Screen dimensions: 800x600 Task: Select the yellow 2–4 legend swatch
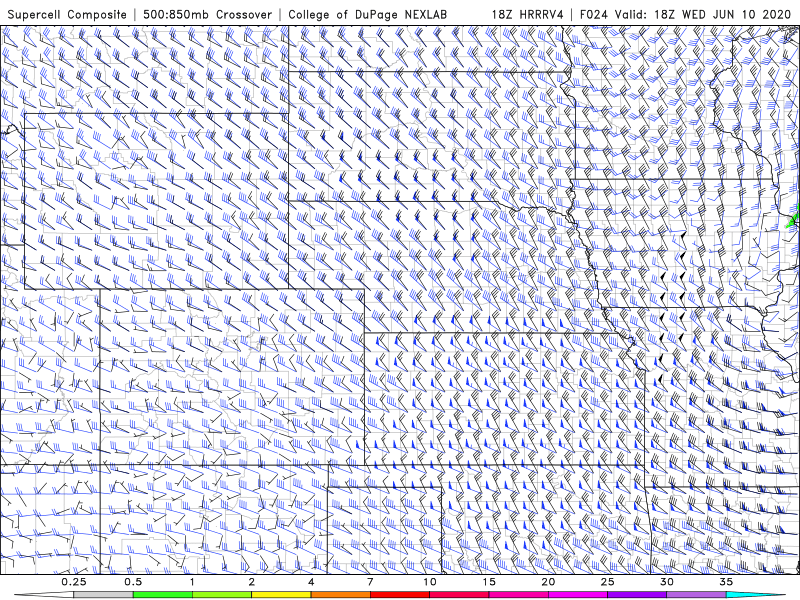281,595
